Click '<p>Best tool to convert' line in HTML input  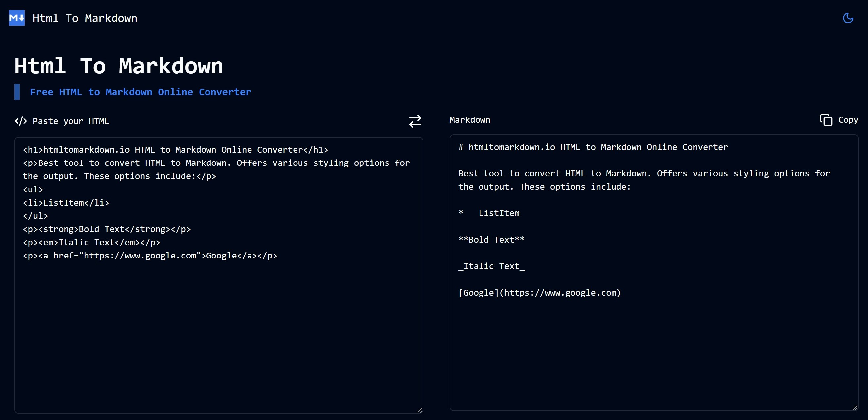coord(216,169)
